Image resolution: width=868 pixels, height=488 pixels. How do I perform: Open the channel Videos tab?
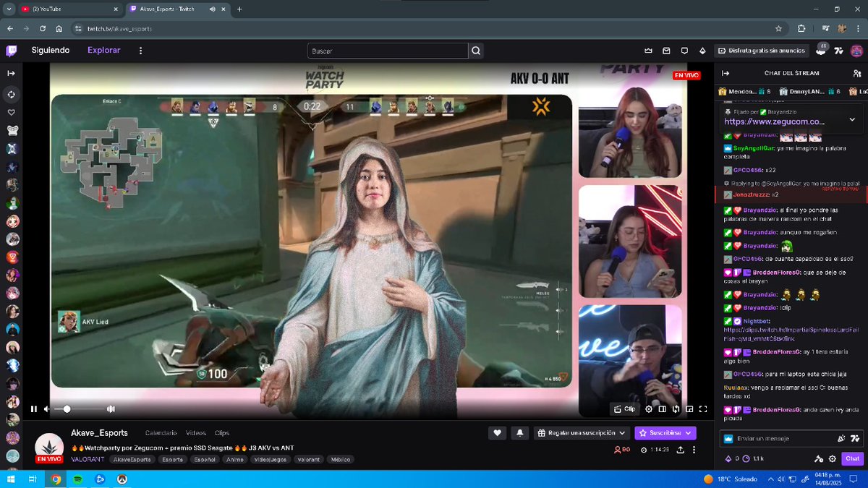pyautogui.click(x=196, y=433)
